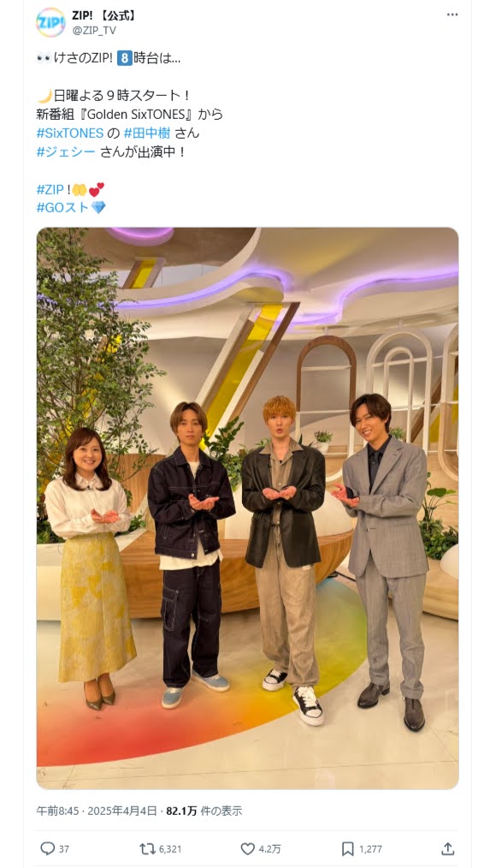This screenshot has width=490, height=868.
Task: Click the reply speech bubble icon
Action: 48,848
